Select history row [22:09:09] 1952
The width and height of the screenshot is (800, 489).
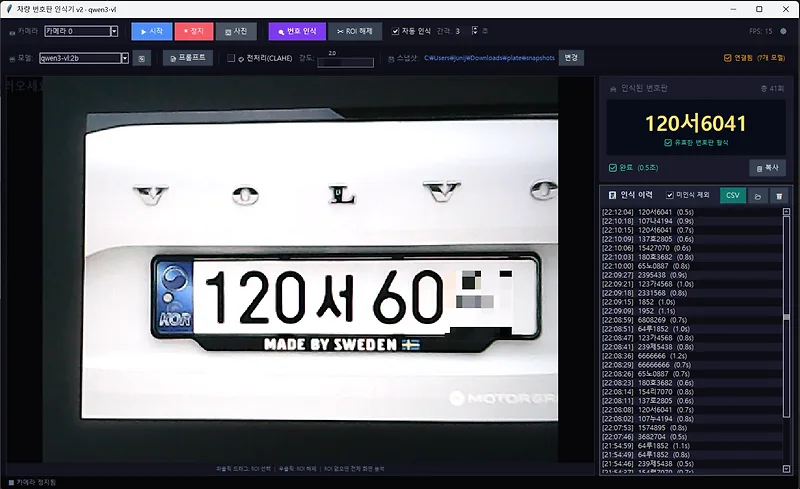tap(691, 311)
